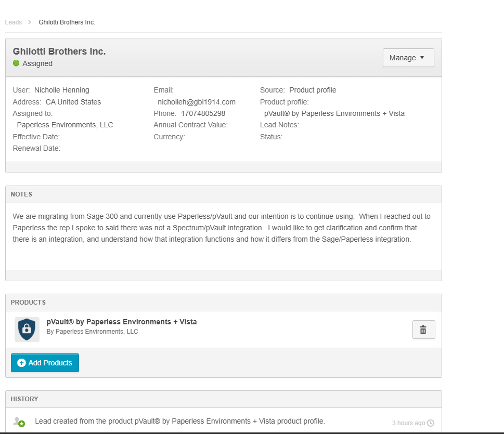This screenshot has width=504, height=434.
Task: Click the clock icon next to 3 hours ago
Action: point(430,423)
